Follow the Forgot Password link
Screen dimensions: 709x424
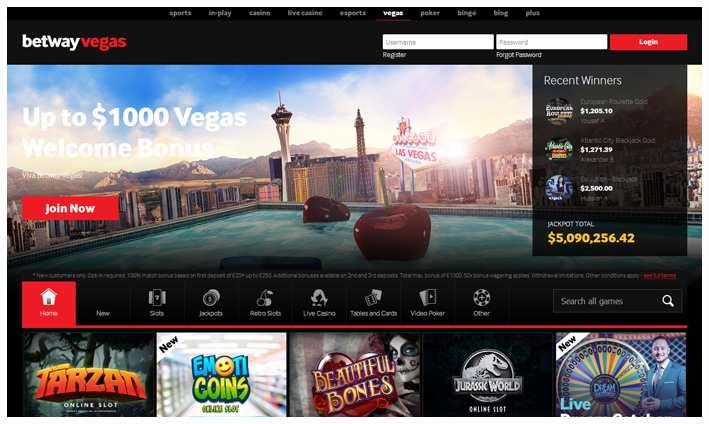click(518, 55)
